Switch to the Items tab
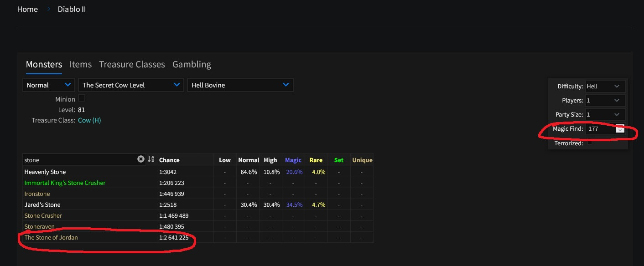Viewport: 644px width, 266px height. pyautogui.click(x=81, y=64)
